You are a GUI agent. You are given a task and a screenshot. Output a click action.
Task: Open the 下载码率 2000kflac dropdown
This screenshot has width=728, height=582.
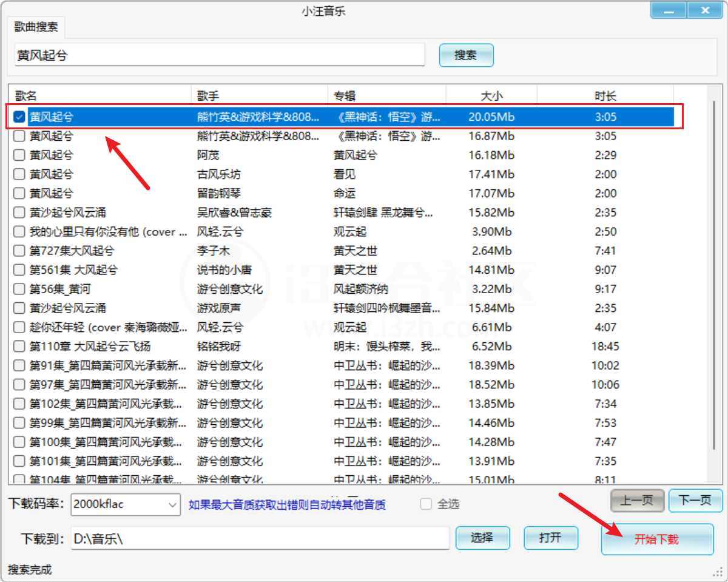[126, 504]
